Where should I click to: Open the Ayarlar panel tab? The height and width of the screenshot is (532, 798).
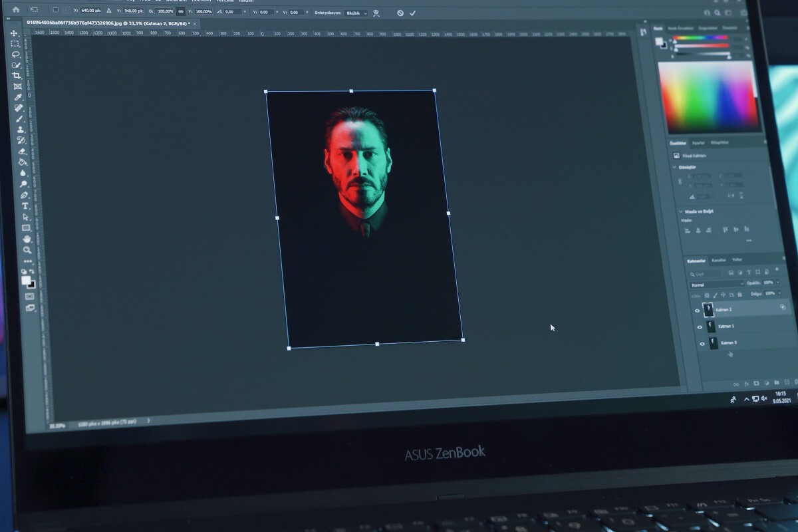pyautogui.click(x=698, y=143)
